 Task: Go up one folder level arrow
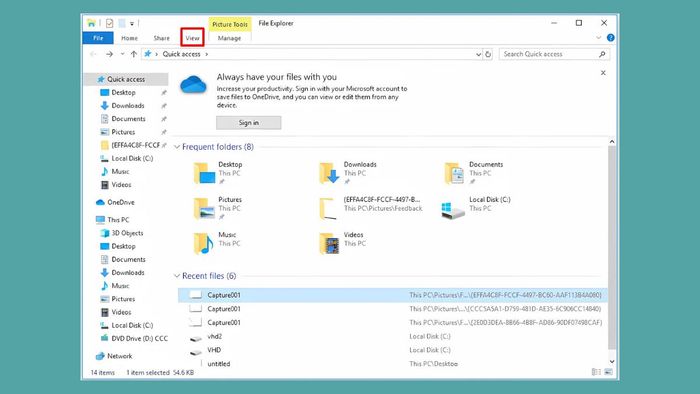coord(134,54)
